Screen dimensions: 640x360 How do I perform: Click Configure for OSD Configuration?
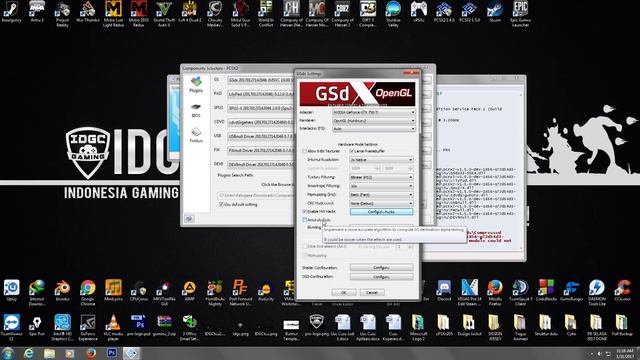pyautogui.click(x=381, y=277)
